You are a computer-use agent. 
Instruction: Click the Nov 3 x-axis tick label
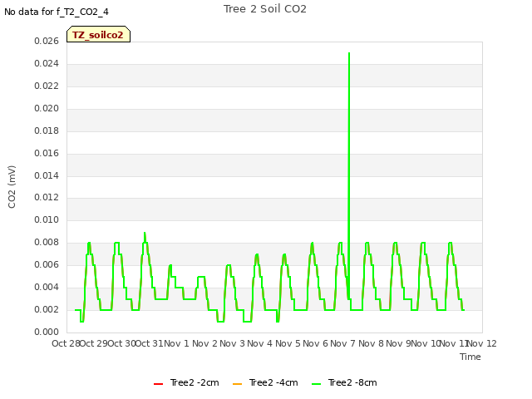pos(233,343)
